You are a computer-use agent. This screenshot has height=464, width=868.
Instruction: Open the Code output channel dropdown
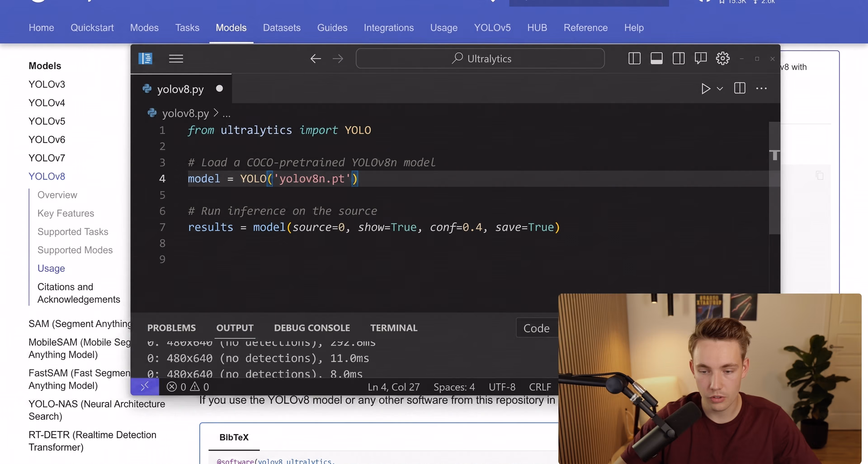[537, 328]
